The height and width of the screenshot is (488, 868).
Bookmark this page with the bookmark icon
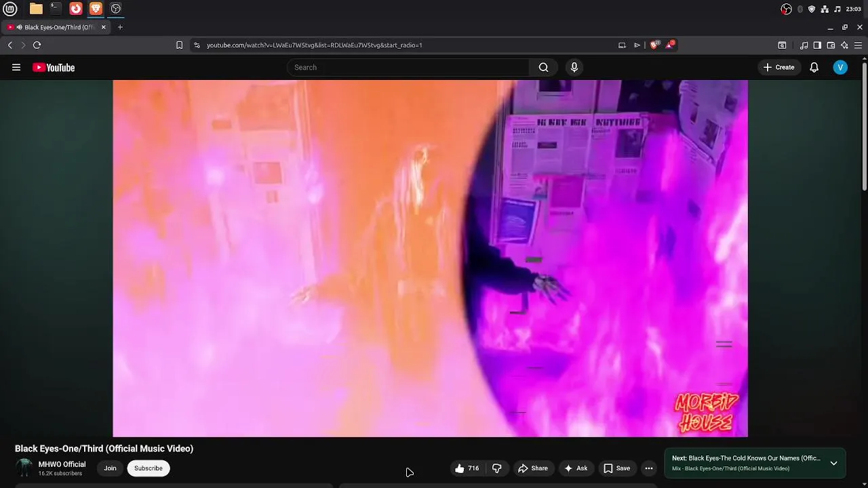179,45
